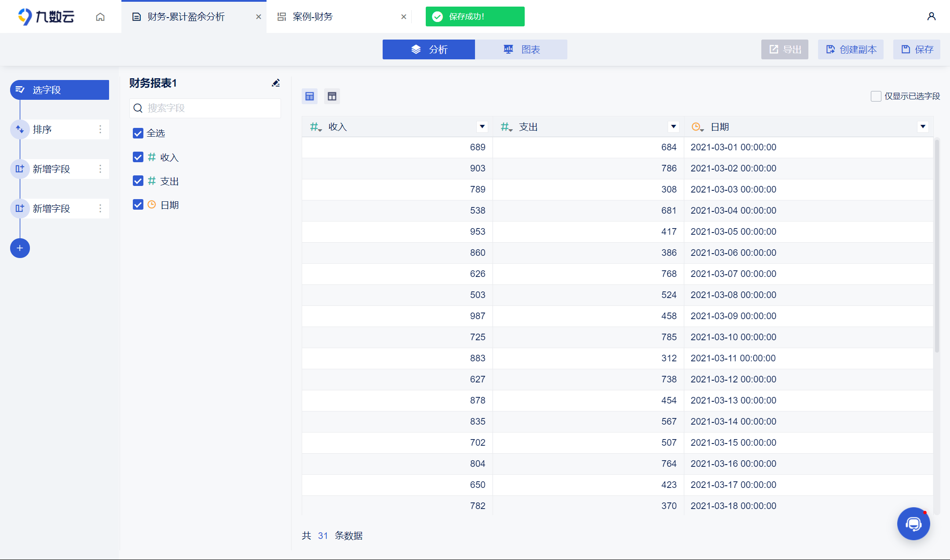This screenshot has width=950, height=560.
Task: Switch to the 图表 tab
Action: pyautogui.click(x=521, y=50)
